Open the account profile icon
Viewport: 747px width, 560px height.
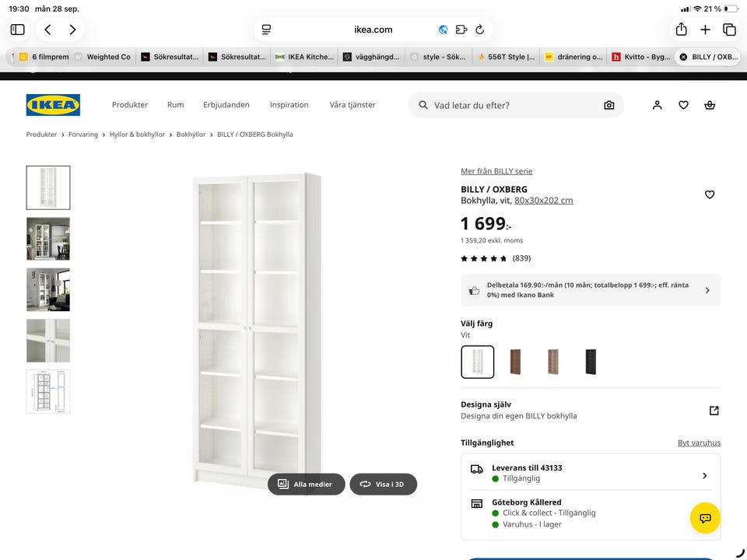657,105
